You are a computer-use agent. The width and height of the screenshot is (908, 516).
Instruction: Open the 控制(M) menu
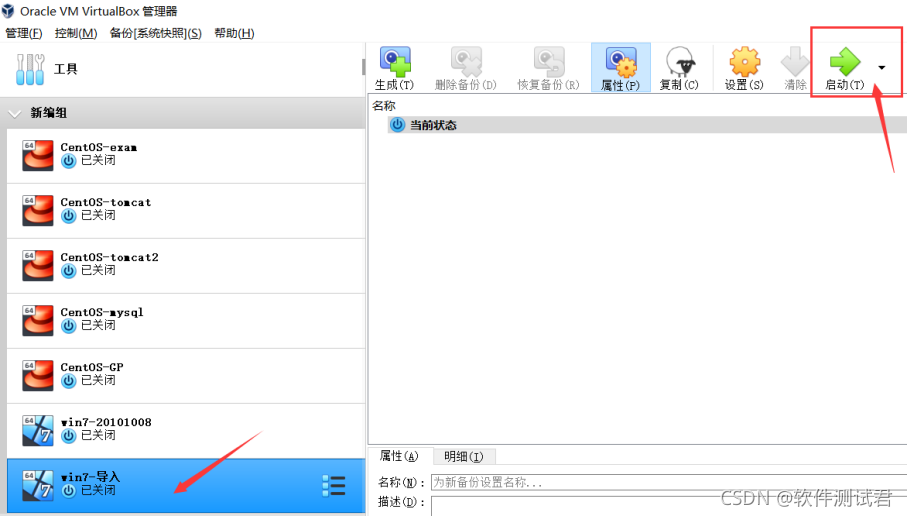point(76,33)
